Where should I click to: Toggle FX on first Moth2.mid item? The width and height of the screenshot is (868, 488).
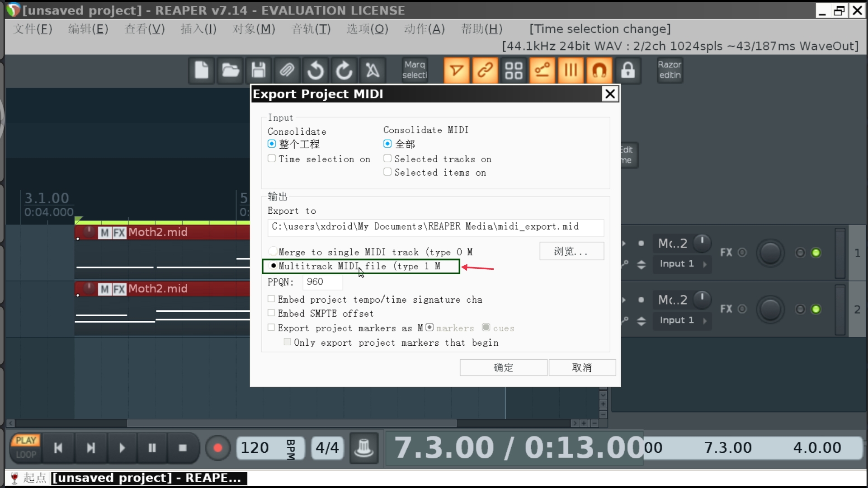point(119,233)
